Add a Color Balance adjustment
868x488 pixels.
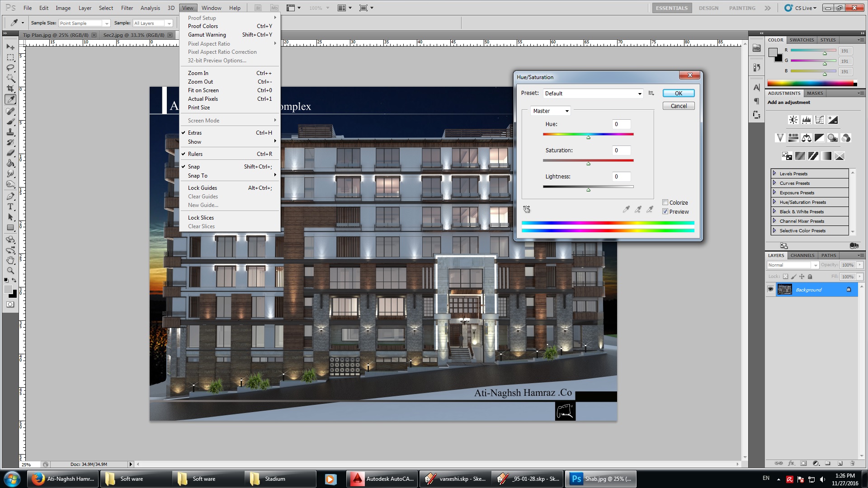point(806,138)
